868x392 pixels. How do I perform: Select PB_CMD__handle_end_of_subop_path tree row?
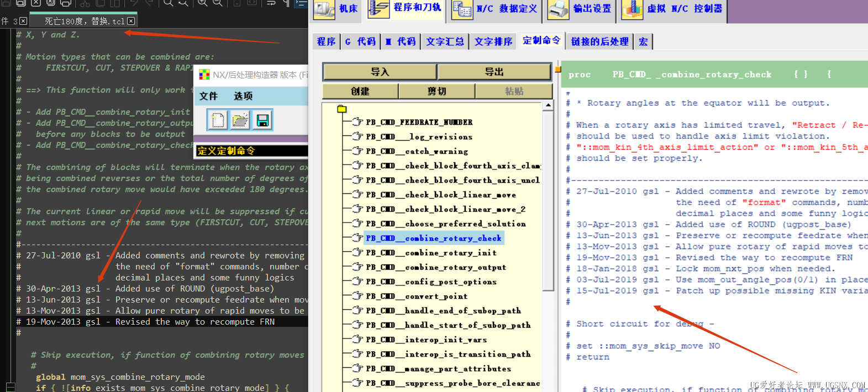[443, 310]
